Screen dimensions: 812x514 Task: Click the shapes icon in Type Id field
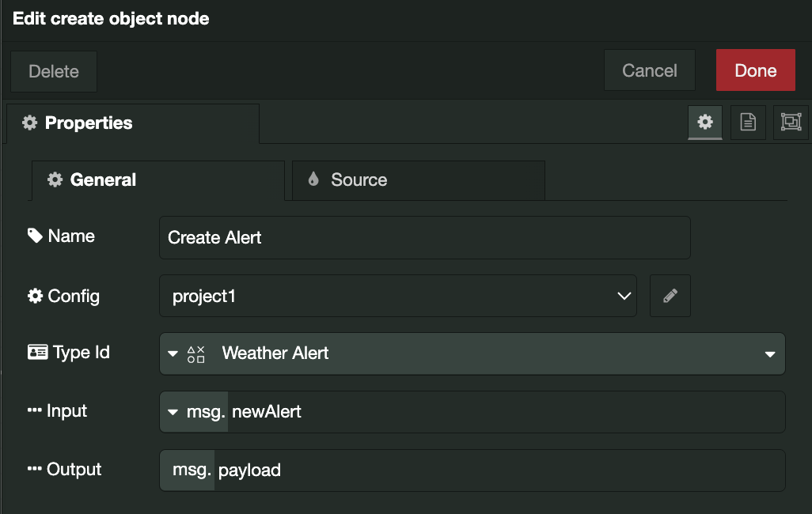click(196, 353)
